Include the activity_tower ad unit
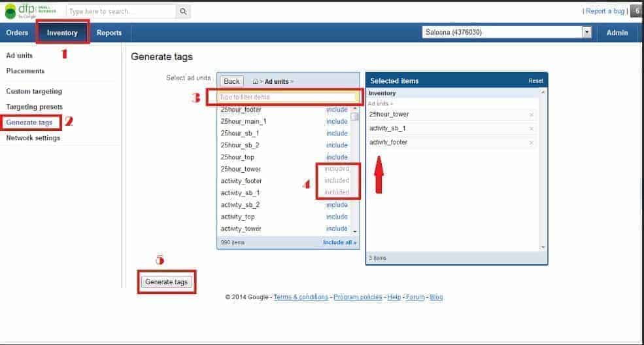Viewport: 644px width, 345px height. [337, 229]
